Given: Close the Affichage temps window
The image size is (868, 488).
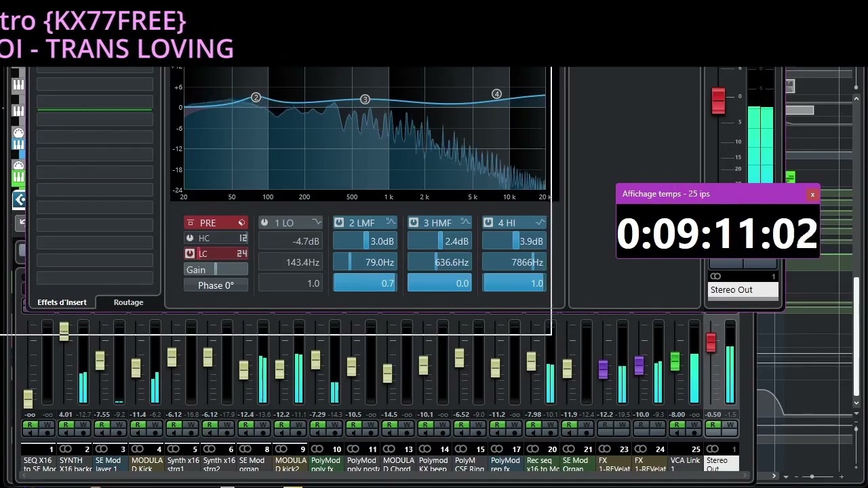Looking at the screenshot, I should [x=812, y=195].
